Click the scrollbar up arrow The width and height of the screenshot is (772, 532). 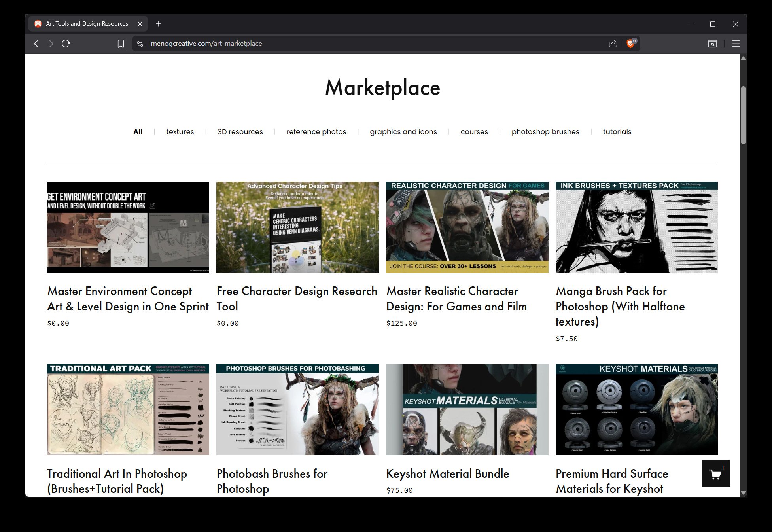click(x=743, y=58)
